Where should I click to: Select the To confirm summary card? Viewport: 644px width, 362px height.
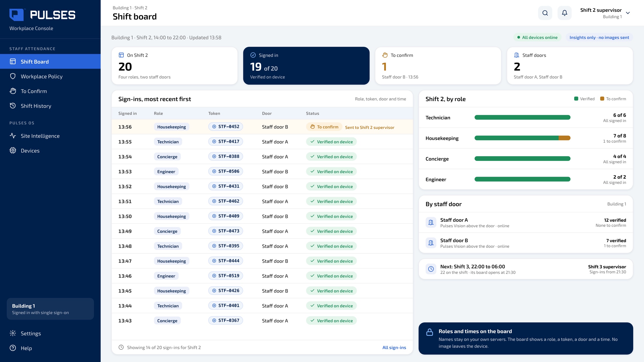pos(438,66)
